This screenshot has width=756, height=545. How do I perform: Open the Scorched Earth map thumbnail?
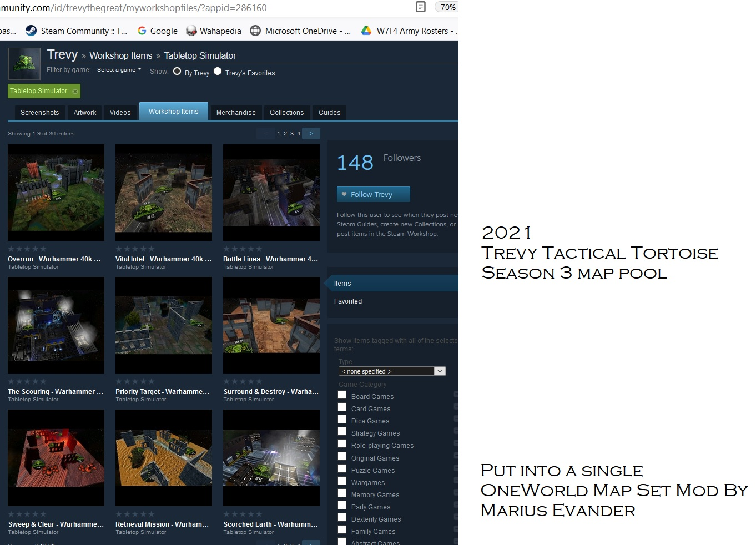[x=271, y=458]
